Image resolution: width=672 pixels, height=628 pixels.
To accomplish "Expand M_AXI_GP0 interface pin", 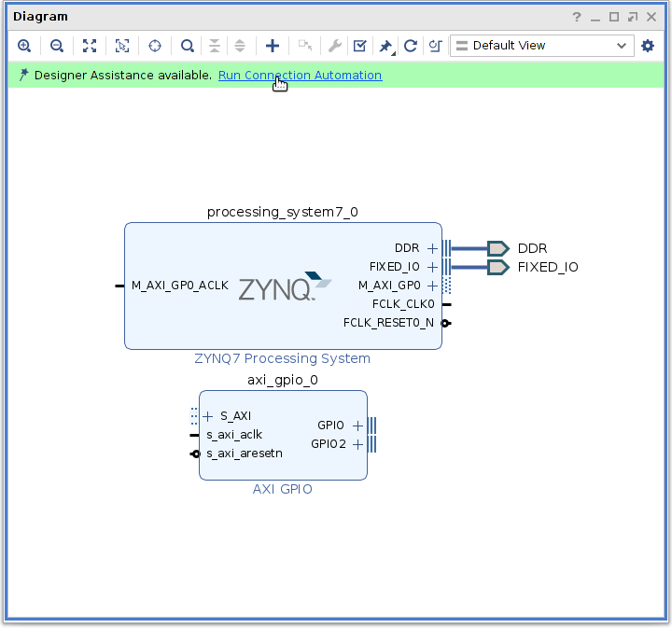I will pyautogui.click(x=432, y=286).
